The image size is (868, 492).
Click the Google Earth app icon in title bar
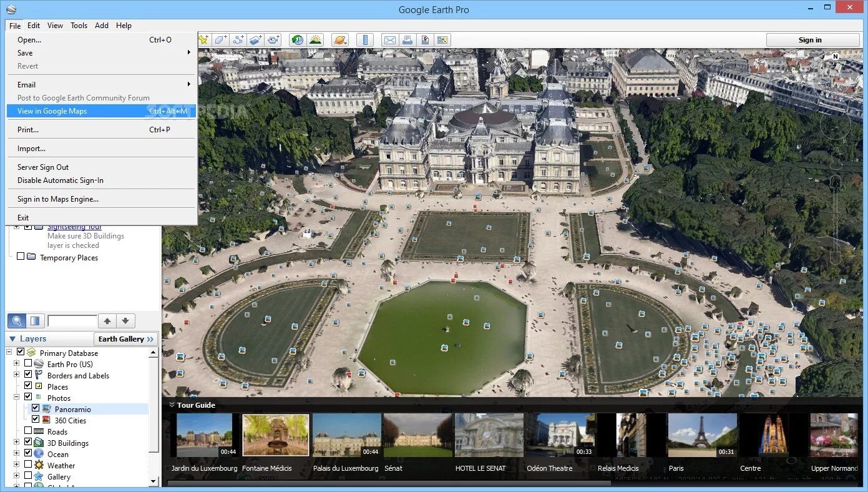point(11,9)
